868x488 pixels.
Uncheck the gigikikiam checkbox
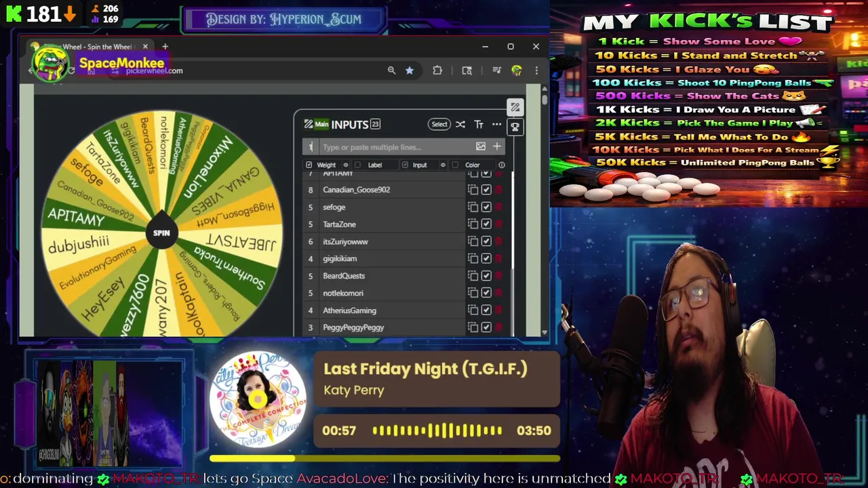pyautogui.click(x=486, y=259)
